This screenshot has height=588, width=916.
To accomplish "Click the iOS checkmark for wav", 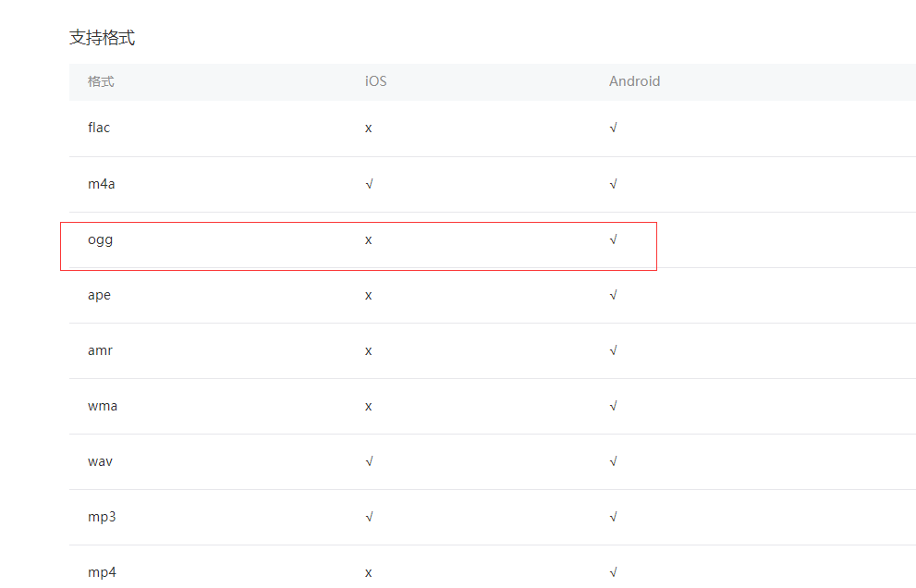I will 369,461.
